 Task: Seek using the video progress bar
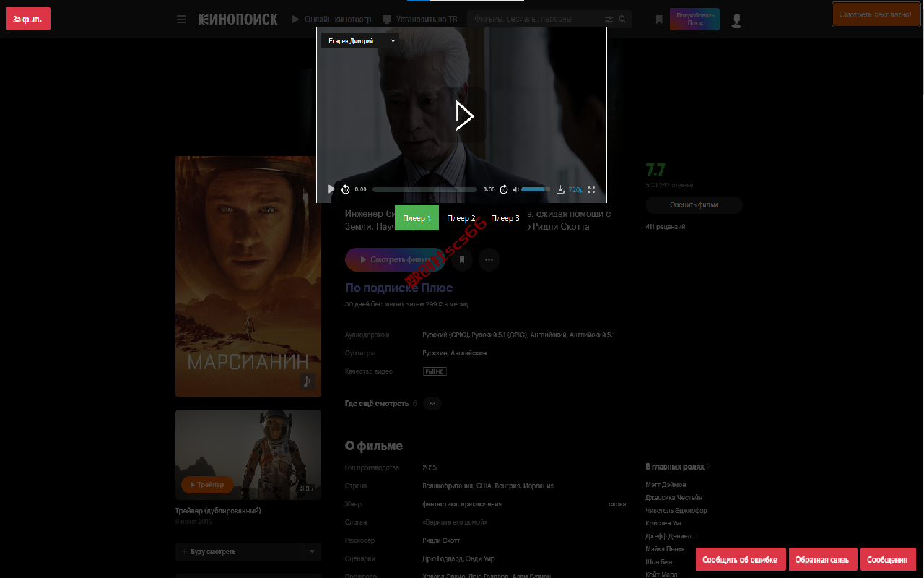(424, 189)
